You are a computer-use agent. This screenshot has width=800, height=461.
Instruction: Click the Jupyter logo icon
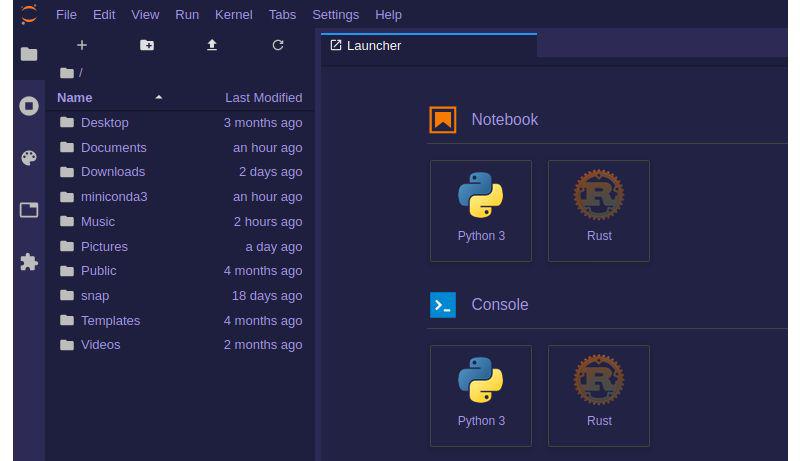29,14
